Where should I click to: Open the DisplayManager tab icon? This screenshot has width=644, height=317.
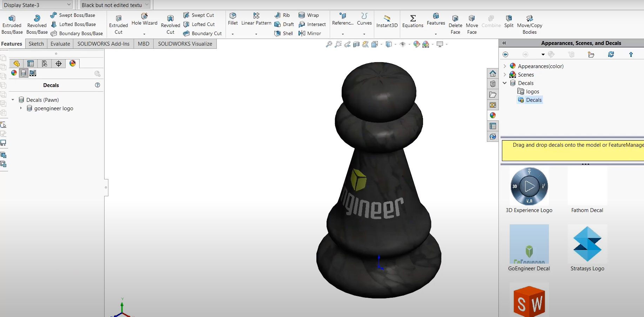point(73,64)
